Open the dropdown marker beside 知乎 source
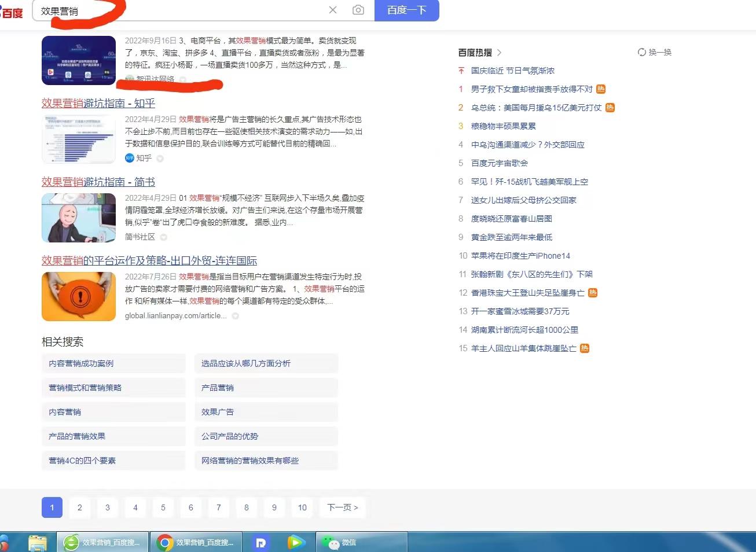 point(160,159)
